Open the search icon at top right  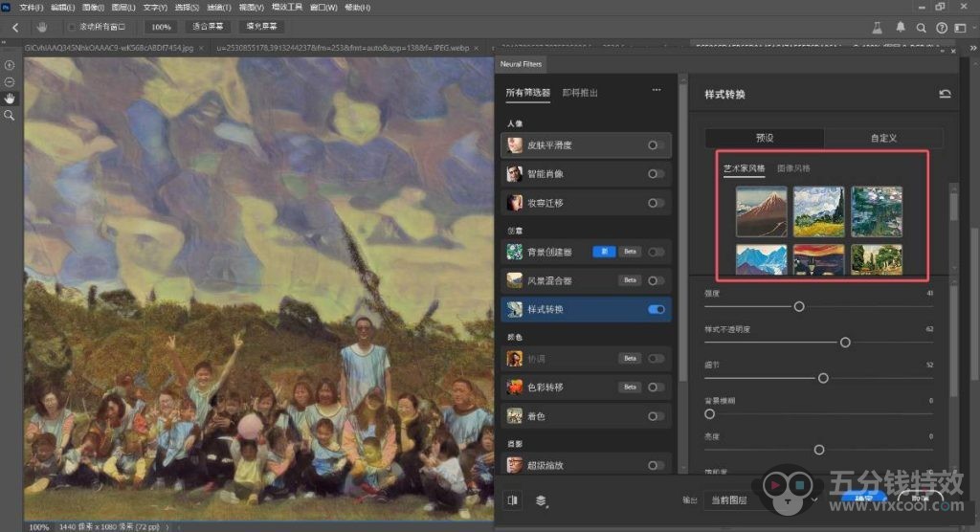coord(921,28)
